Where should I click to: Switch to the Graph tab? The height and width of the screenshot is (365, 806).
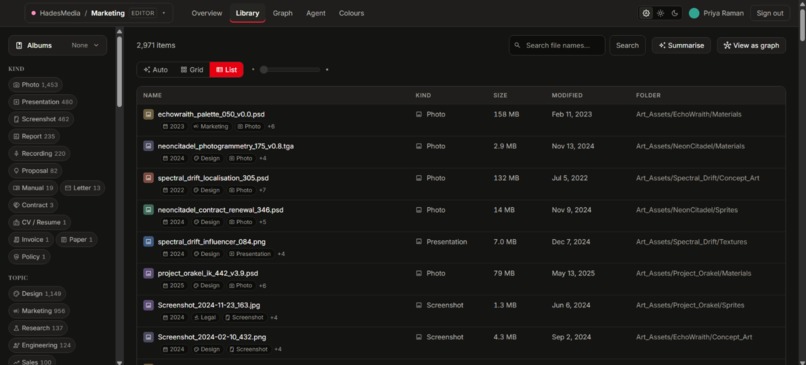283,13
